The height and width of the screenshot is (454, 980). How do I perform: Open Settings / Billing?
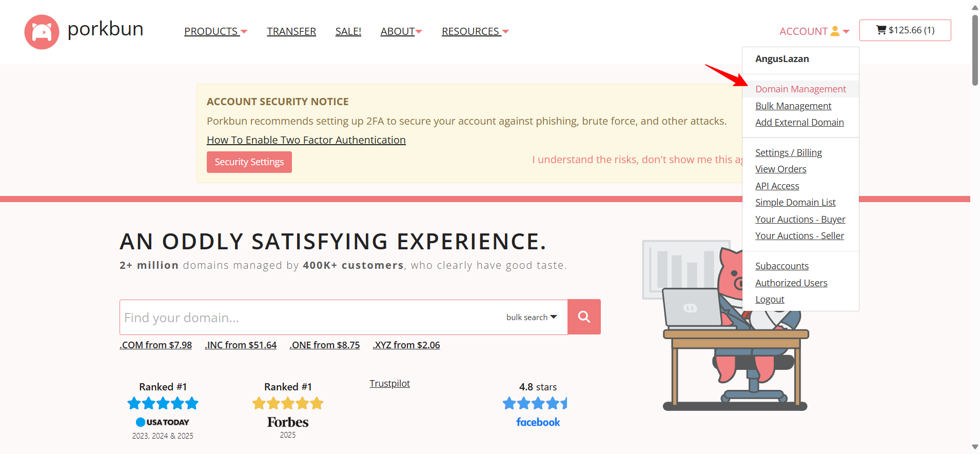coord(789,152)
